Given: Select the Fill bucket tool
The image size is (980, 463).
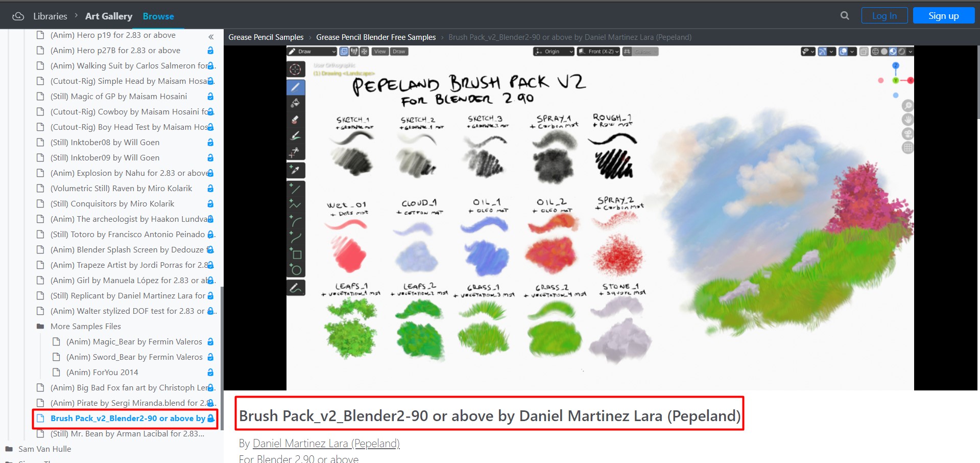Looking at the screenshot, I should (296, 103).
